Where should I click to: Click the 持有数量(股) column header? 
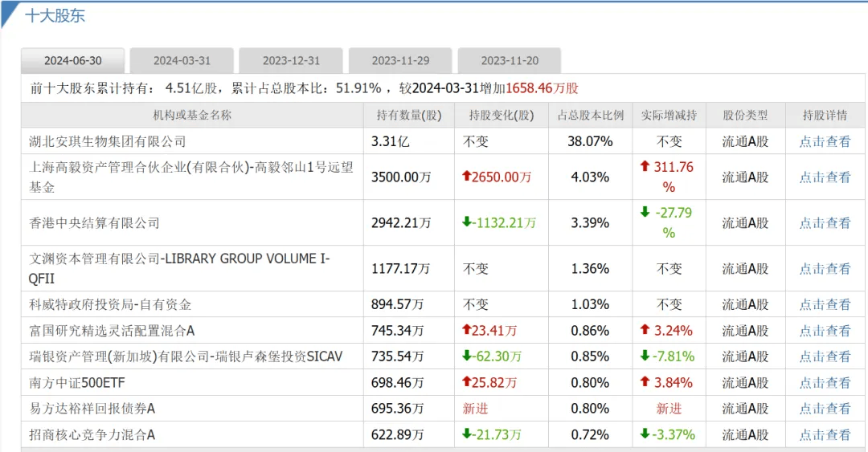tap(408, 115)
